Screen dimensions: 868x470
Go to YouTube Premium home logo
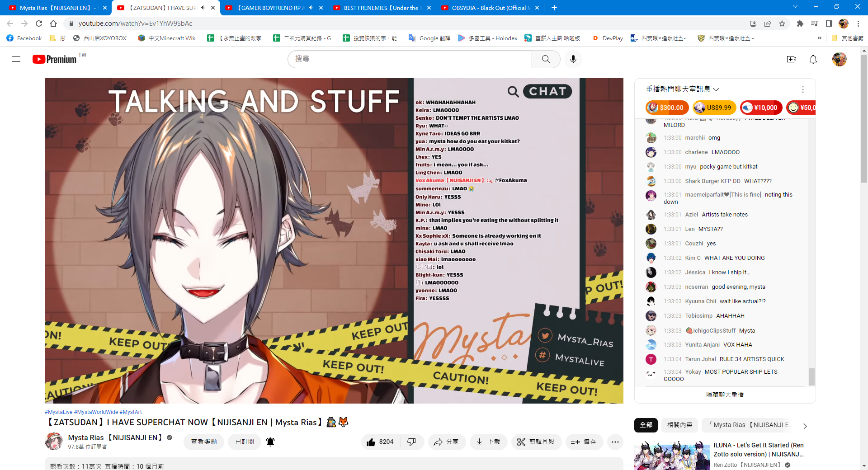click(54, 59)
